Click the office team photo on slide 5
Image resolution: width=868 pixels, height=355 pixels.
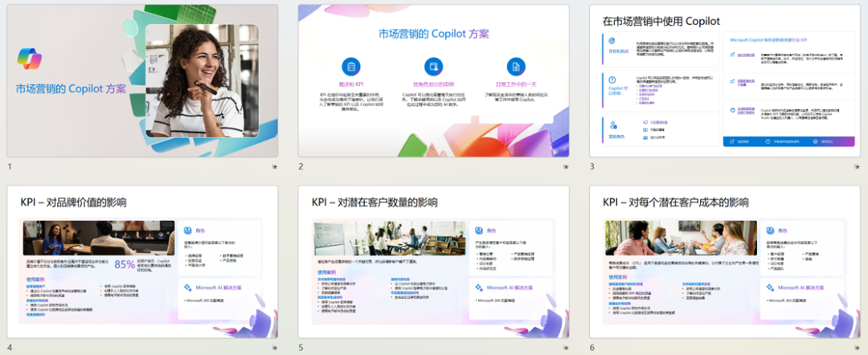pos(389,238)
